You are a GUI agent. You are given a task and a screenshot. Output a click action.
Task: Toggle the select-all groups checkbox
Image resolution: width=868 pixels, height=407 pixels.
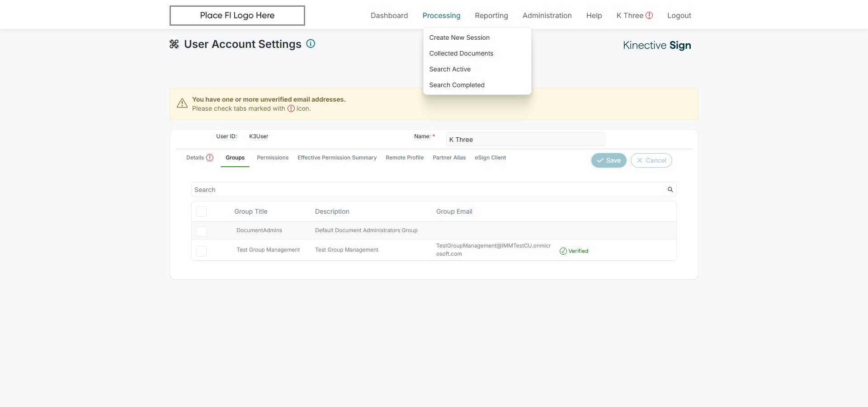click(202, 211)
